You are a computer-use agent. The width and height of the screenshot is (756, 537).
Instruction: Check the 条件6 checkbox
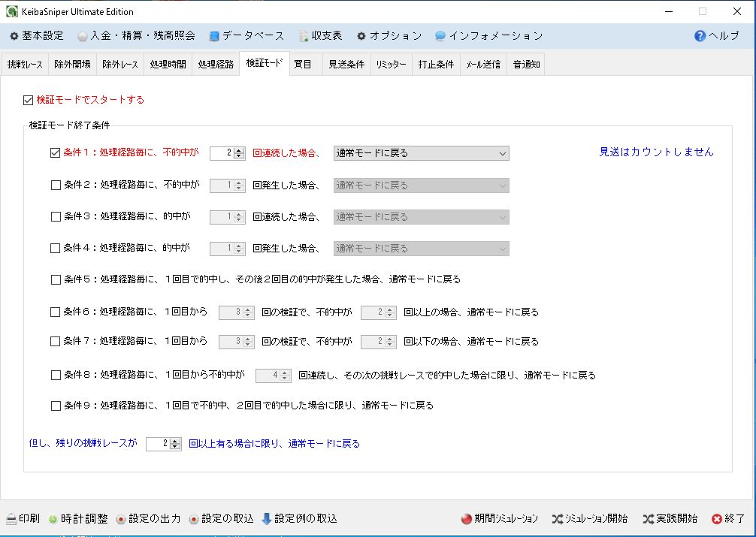click(56, 312)
